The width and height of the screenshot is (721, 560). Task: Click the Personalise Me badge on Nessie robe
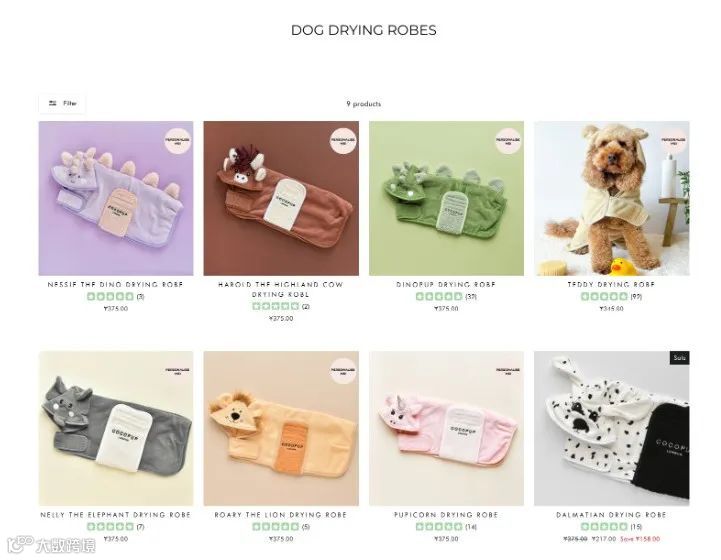click(177, 141)
